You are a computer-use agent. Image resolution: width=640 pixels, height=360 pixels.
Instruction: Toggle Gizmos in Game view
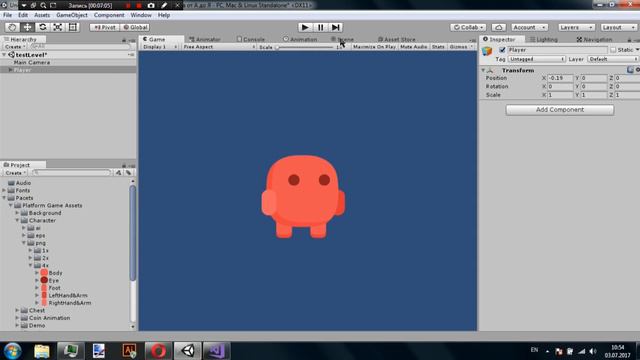point(461,47)
